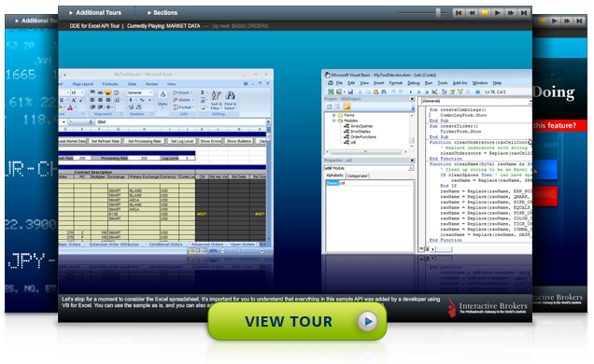Open Tools menu in Visual Basic editor
Image resolution: width=594 pixels, height=364 pixels.
click(x=442, y=83)
